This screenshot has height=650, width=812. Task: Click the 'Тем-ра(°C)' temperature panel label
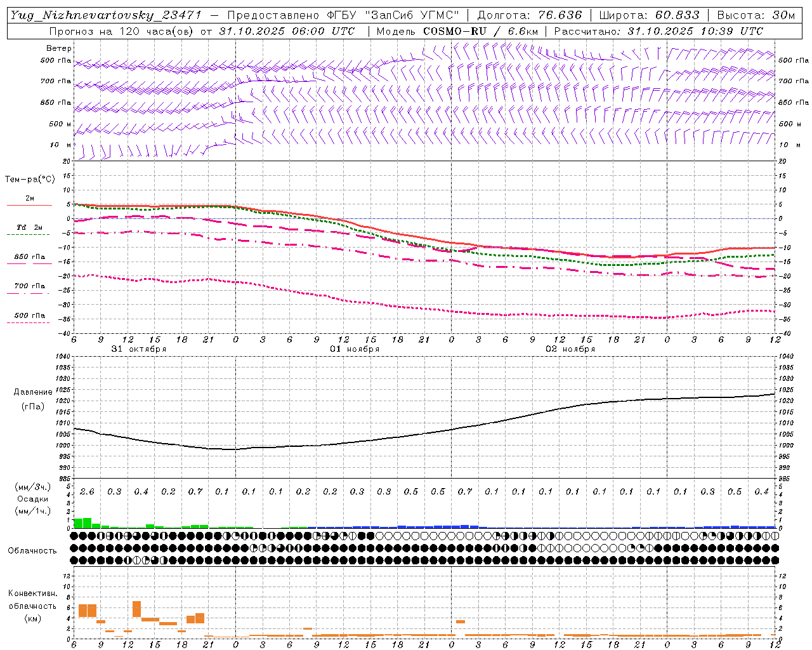point(30,180)
